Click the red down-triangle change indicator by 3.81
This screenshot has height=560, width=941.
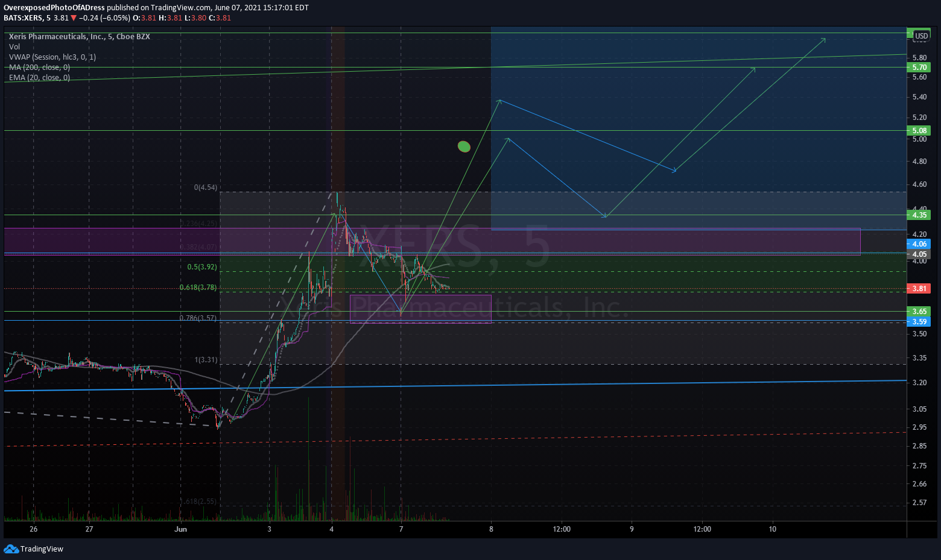pos(74,18)
